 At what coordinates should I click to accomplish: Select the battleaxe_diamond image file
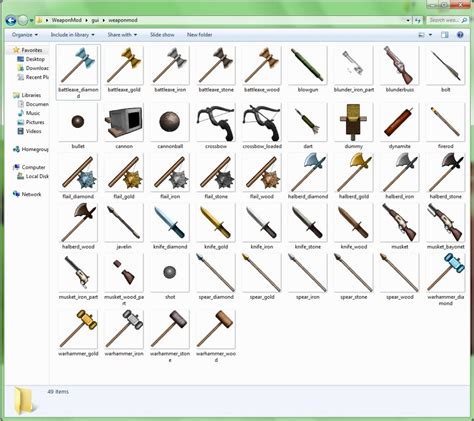(x=78, y=72)
